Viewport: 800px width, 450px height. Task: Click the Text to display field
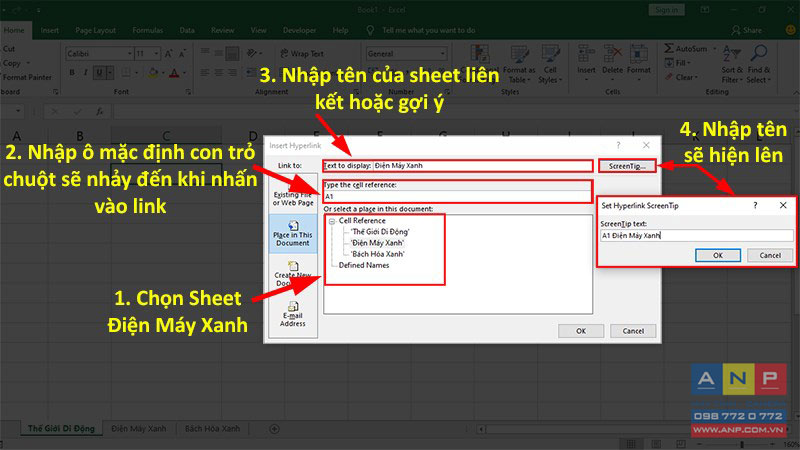pyautogui.click(x=482, y=165)
